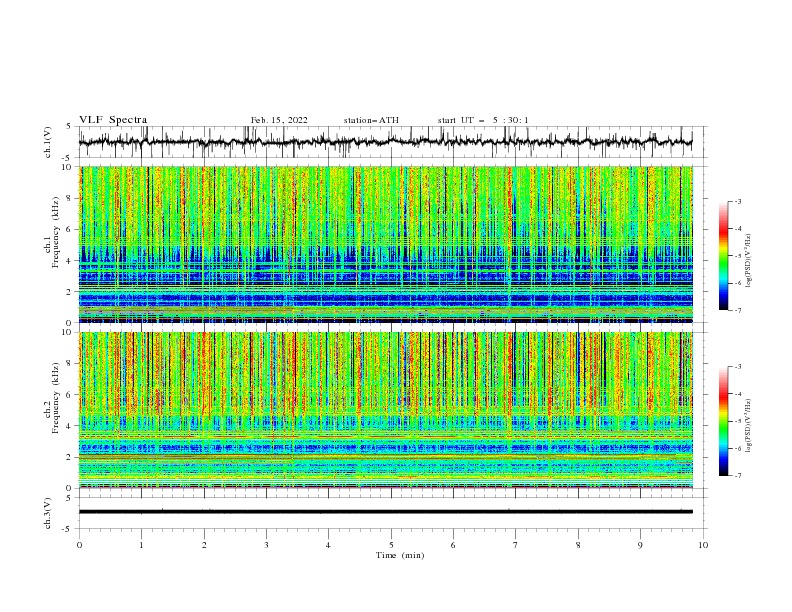Click the "Feb. 15, 2022" date label
The image size is (792, 612).
tap(279, 120)
